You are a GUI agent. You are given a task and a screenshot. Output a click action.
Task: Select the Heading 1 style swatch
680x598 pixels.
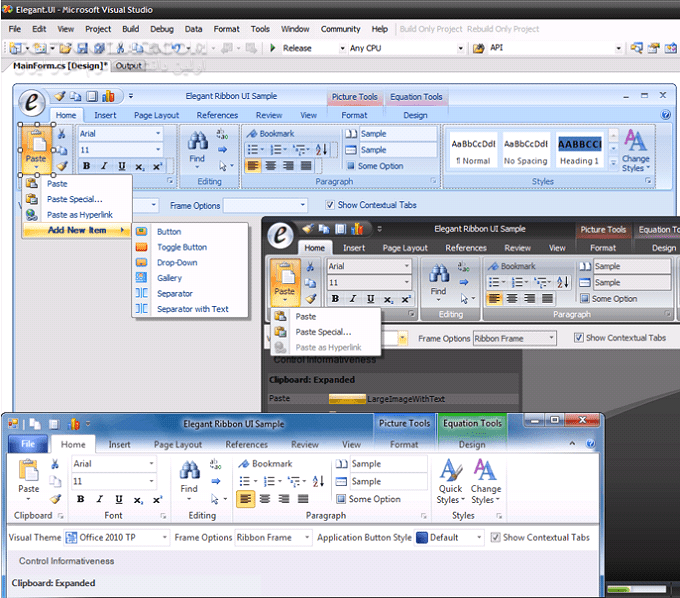(x=580, y=149)
